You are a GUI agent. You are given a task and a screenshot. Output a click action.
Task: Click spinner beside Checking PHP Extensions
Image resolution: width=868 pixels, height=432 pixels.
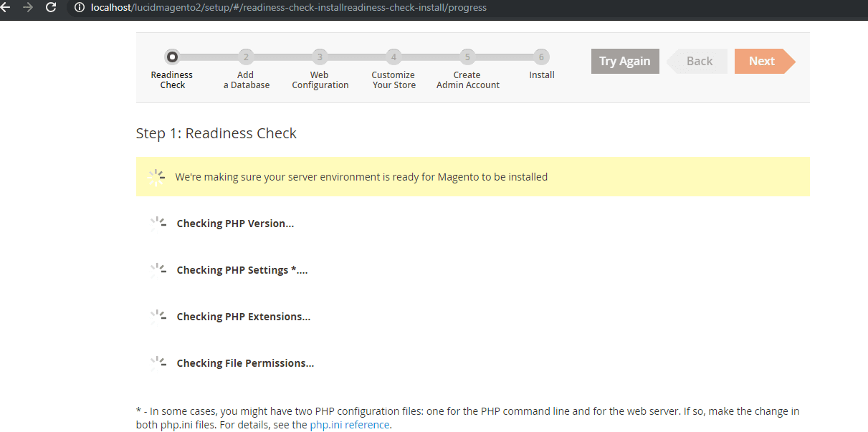158,317
